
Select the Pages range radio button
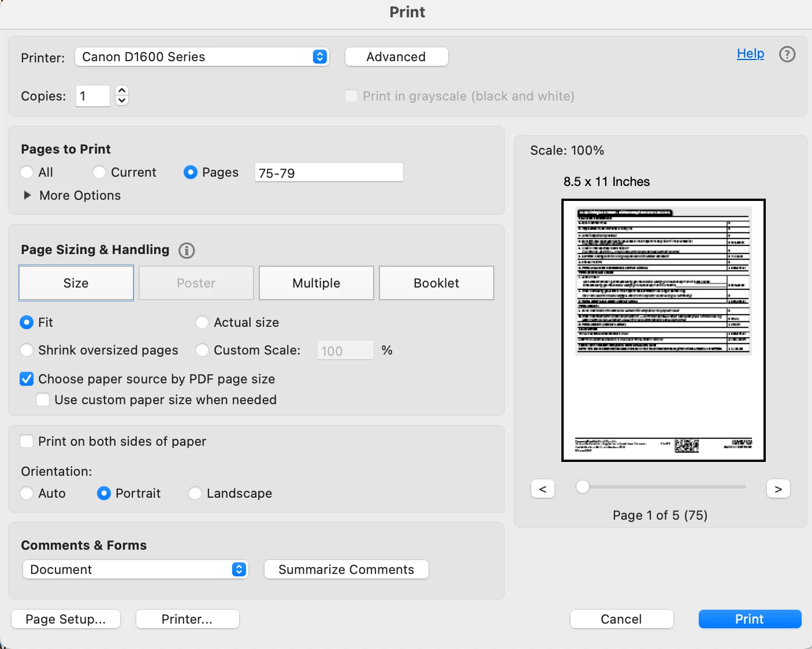pos(191,172)
